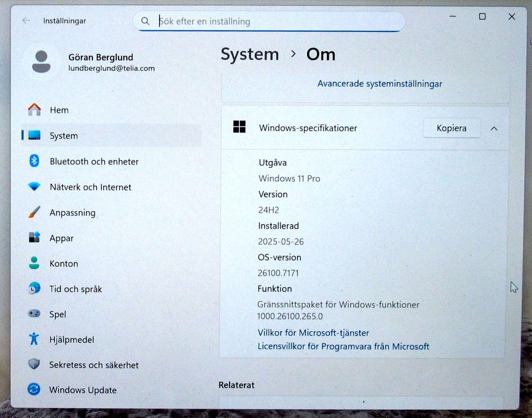Viewport: 532px width, 418px height.
Task: Open Windows Update page
Action: coord(111,390)
